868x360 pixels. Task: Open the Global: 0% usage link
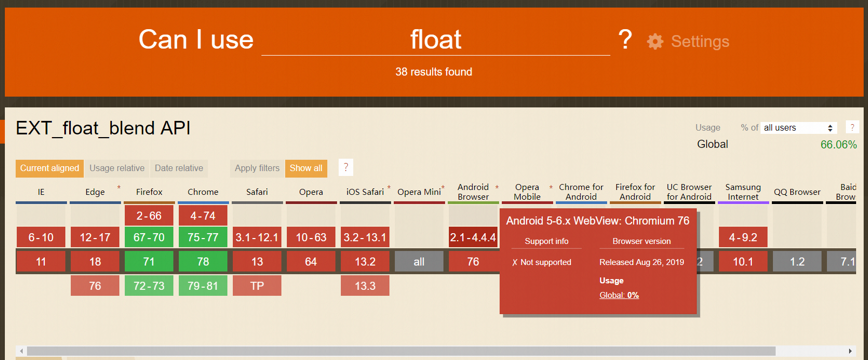(x=619, y=295)
